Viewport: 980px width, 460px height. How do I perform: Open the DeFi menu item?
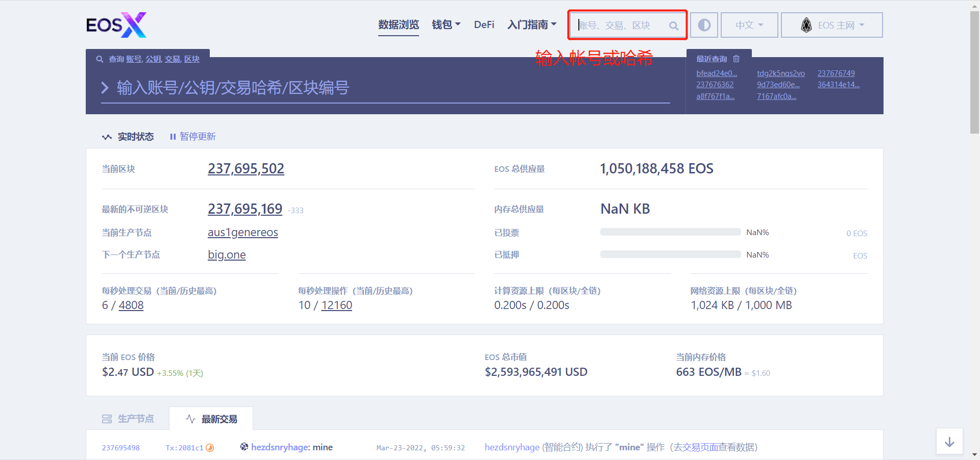click(x=484, y=24)
